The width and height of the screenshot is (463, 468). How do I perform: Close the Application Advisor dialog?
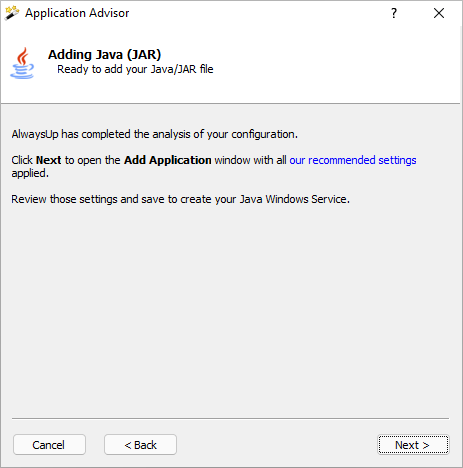pyautogui.click(x=439, y=13)
